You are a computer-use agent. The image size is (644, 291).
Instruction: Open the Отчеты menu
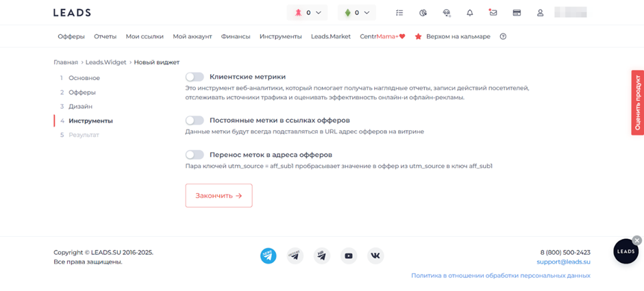105,36
